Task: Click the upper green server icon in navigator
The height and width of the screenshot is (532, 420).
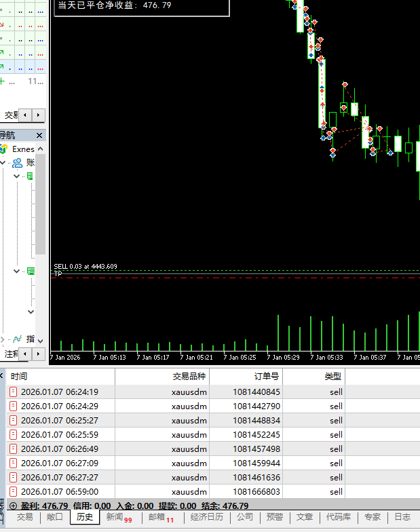Action: pos(31,176)
